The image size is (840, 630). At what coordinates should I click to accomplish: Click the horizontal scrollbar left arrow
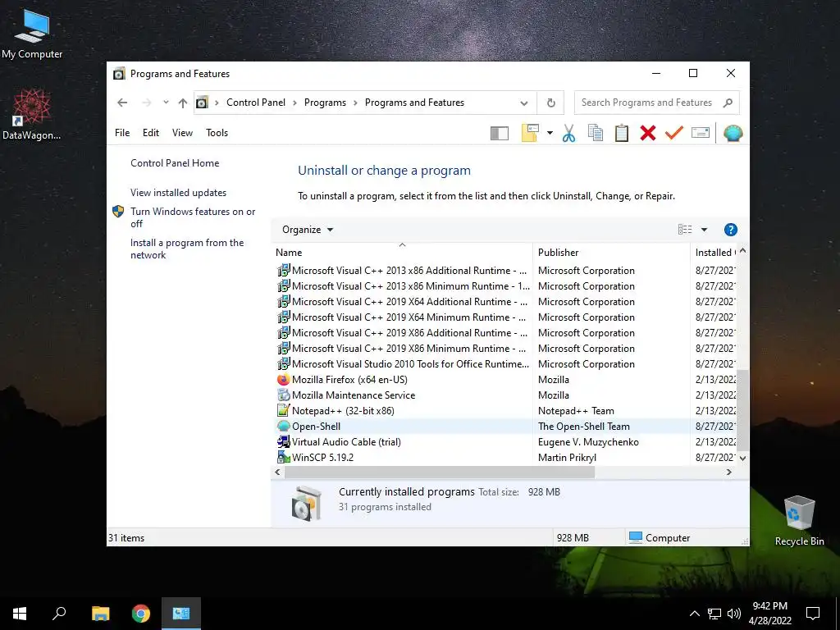[x=277, y=472]
